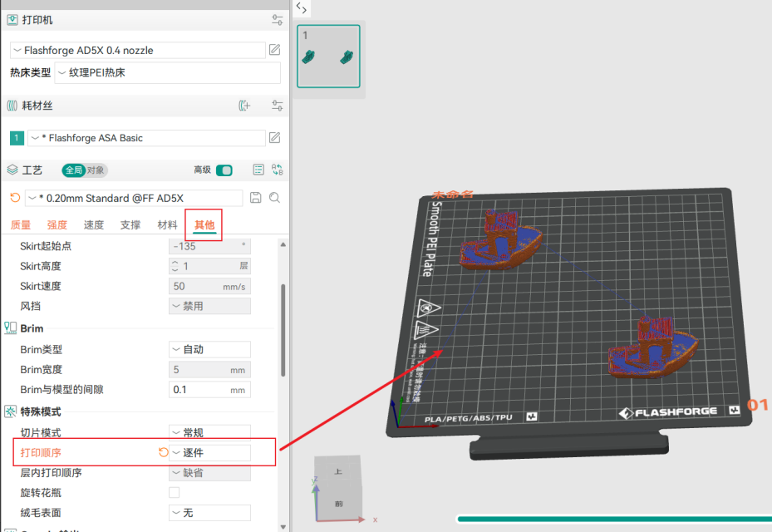772x532 pixels.
Task: Edit the Flashforge AD5X printer preset
Action: 275,50
